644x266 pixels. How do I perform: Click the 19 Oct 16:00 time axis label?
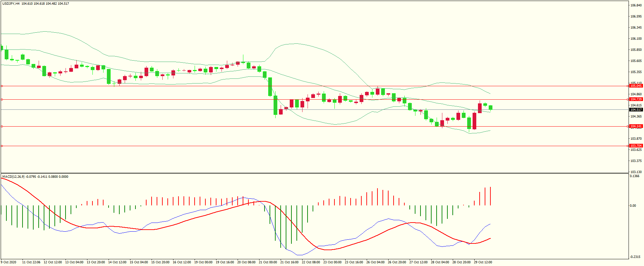point(225,262)
